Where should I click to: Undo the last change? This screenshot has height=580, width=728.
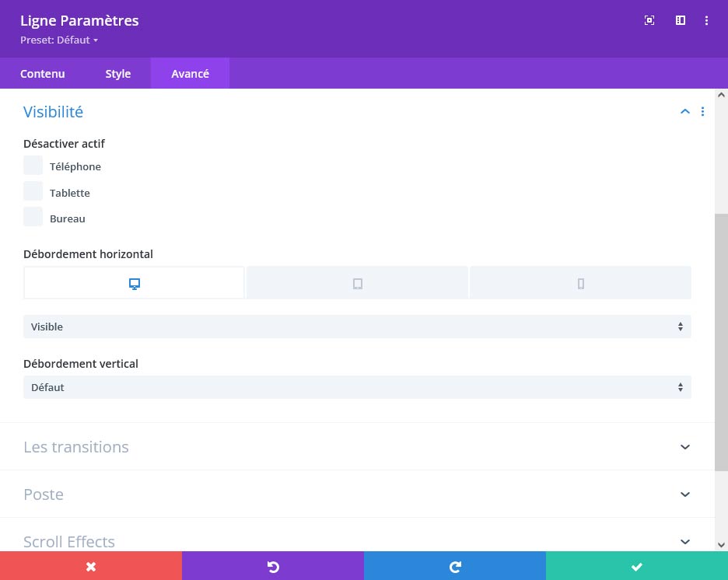273,566
